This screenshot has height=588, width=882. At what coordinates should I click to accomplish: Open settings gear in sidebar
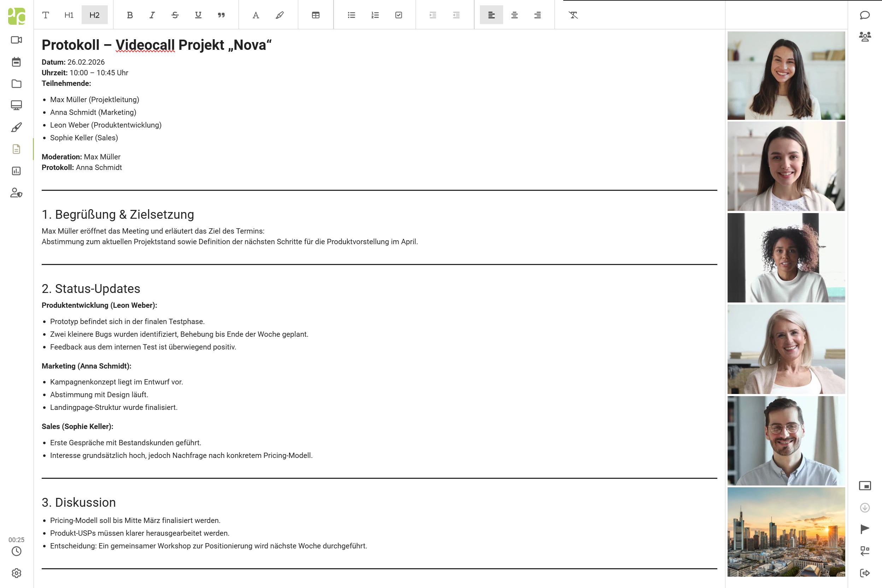[16, 572]
